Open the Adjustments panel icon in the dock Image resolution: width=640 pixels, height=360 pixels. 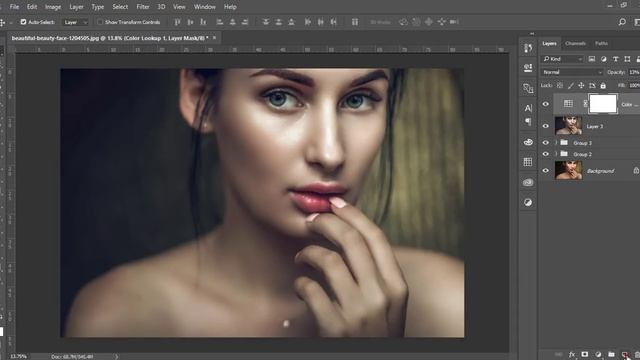tap(528, 202)
